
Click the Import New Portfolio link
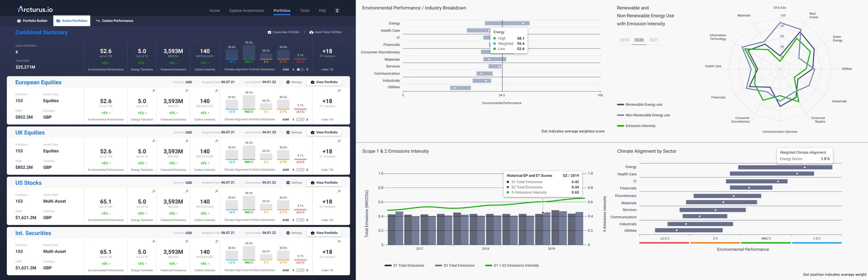click(325, 32)
